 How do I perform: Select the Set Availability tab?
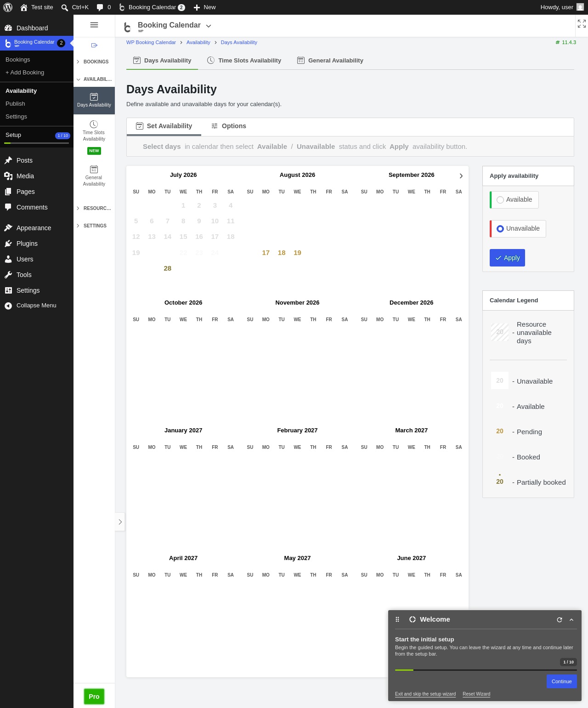164,126
